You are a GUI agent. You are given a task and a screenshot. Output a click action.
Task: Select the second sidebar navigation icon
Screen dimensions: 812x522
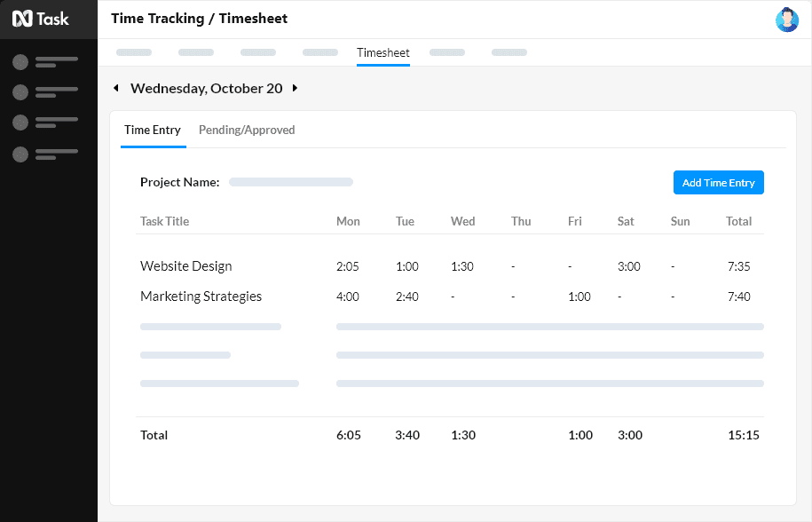coord(19,91)
